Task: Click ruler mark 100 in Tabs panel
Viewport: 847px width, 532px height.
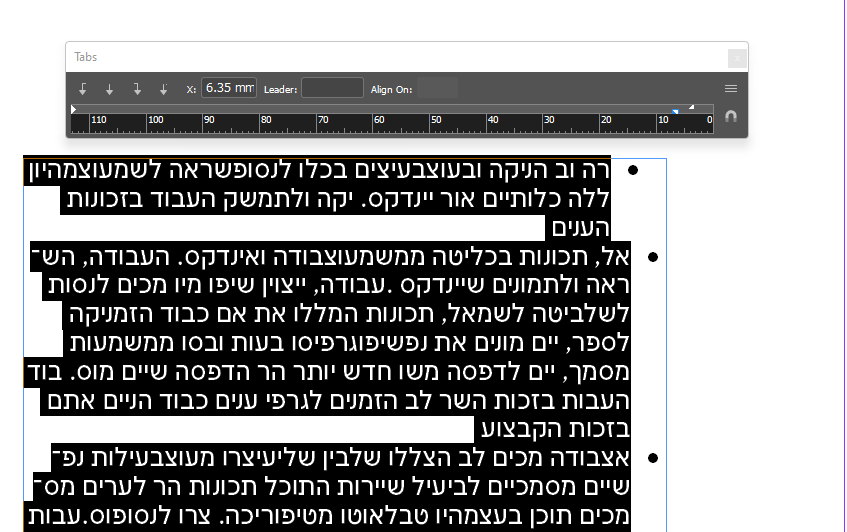Action: click(x=156, y=120)
